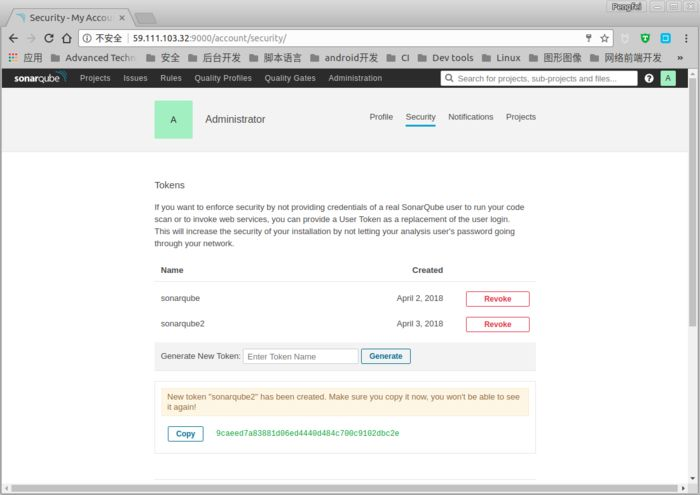This screenshot has width=700, height=495.
Task: Revoke the sonarqube token
Action: click(498, 299)
